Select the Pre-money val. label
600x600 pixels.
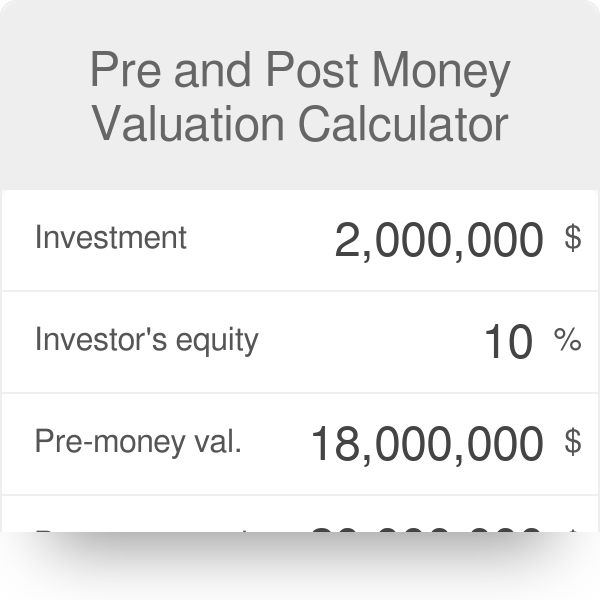tap(138, 442)
